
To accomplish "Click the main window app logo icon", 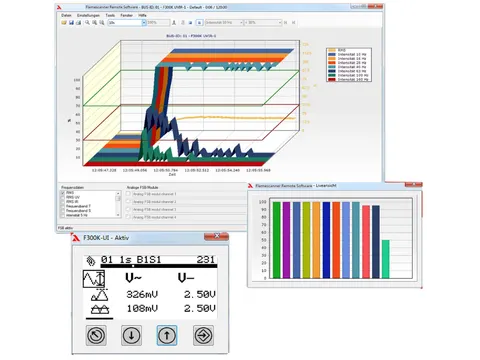I will (59, 7).
